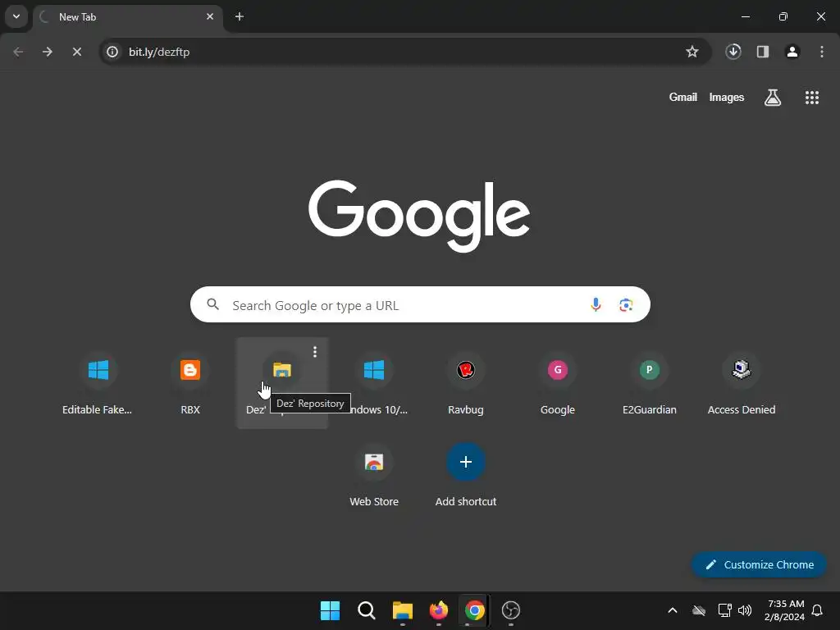
Task: Toggle the side panel
Action: (763, 52)
